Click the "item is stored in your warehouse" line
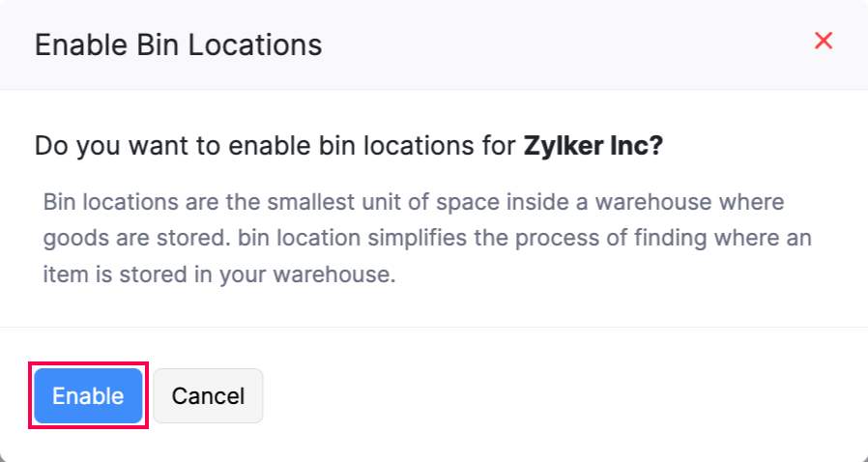The width and height of the screenshot is (868, 462). 219,274
